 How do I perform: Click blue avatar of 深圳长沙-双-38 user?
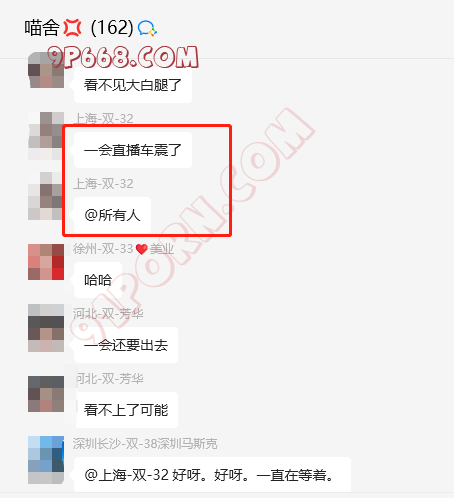(46, 460)
